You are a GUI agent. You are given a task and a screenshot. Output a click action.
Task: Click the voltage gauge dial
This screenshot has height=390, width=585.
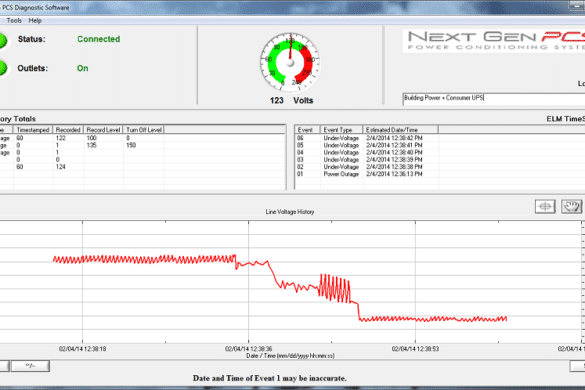(x=290, y=62)
